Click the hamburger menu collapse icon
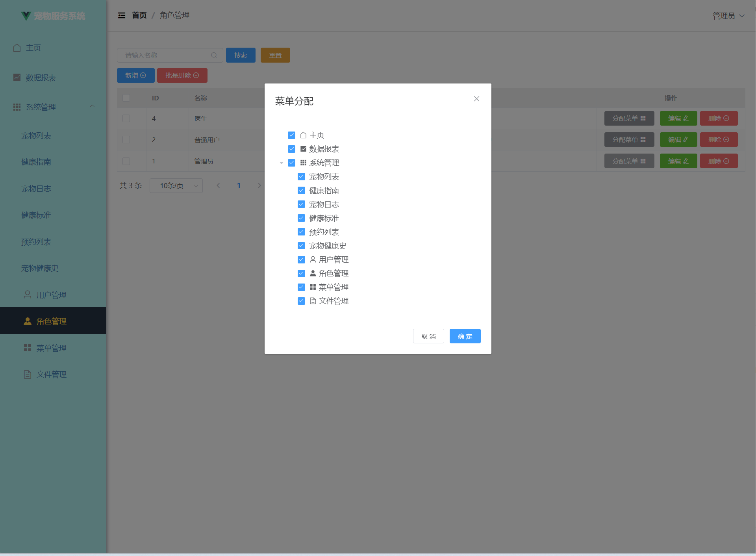 coord(122,15)
